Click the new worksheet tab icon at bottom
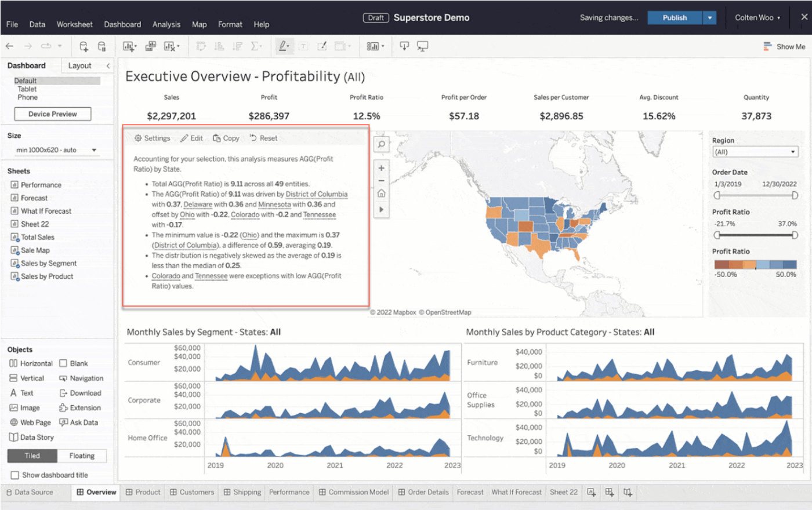 592,492
